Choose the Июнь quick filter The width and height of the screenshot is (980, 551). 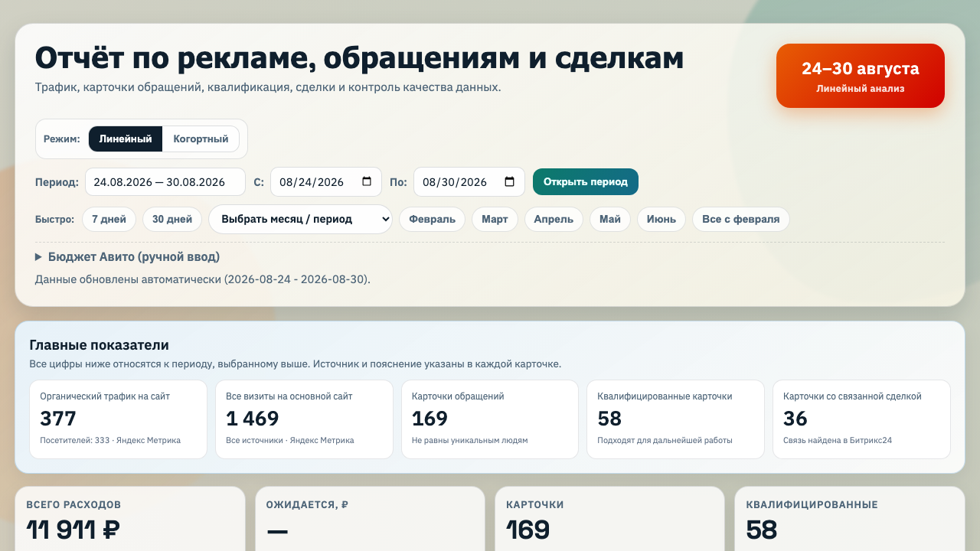coord(661,219)
